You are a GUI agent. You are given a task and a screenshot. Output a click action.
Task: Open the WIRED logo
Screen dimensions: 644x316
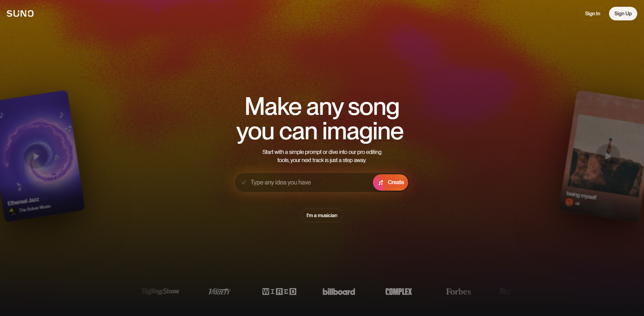click(x=279, y=292)
